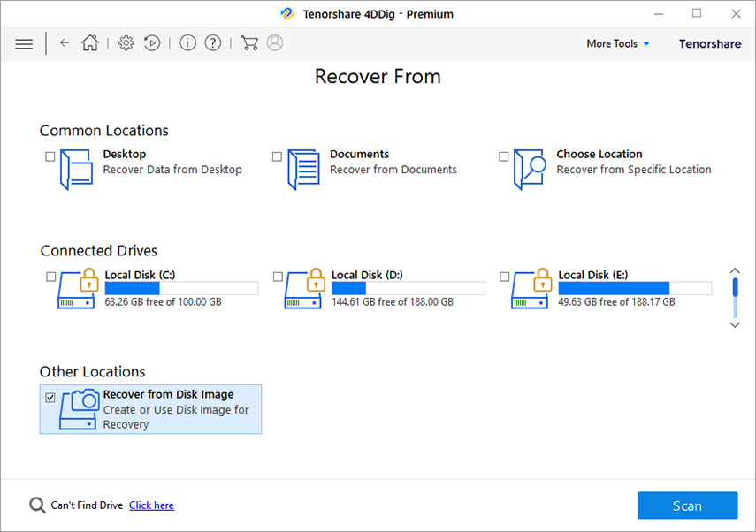Screen dimensions: 756x532
Task: Click the Local Disk (E:) usage bar
Action: coord(635,288)
